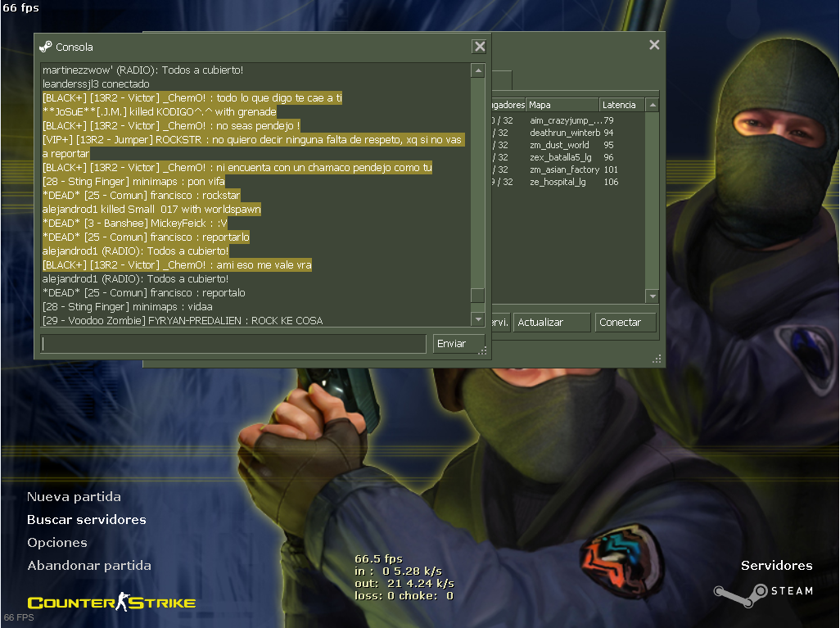Viewport: 840px width, 628px height.
Task: Open Nueva partida from main menu
Action: 74,497
